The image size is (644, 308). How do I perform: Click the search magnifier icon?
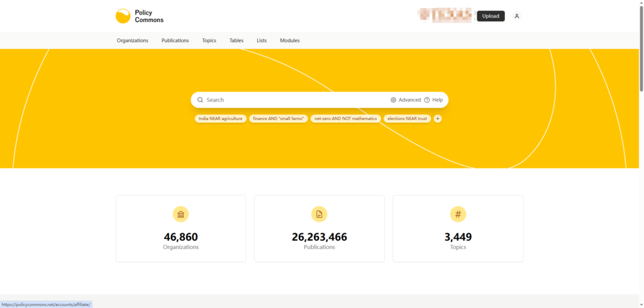click(200, 100)
